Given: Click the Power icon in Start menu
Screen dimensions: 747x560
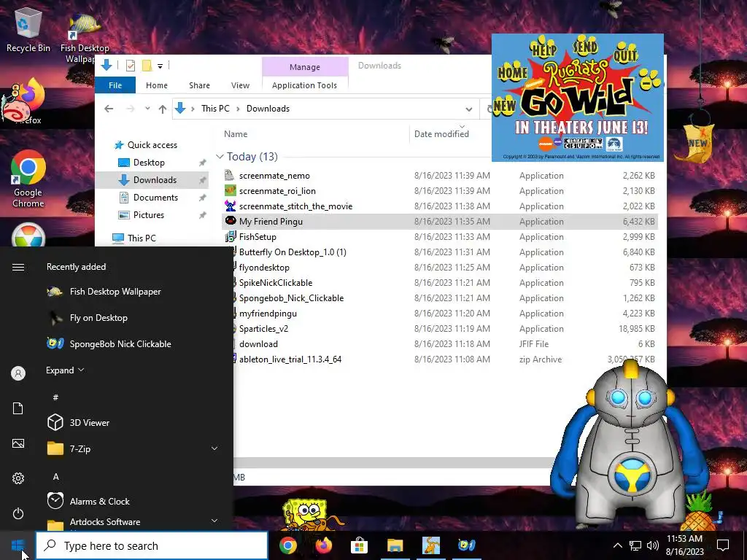Looking at the screenshot, I should (18, 513).
